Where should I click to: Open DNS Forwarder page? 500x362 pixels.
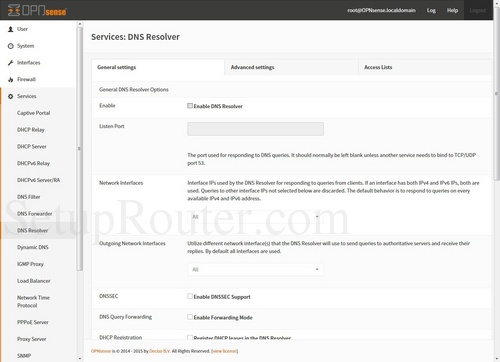(34, 214)
